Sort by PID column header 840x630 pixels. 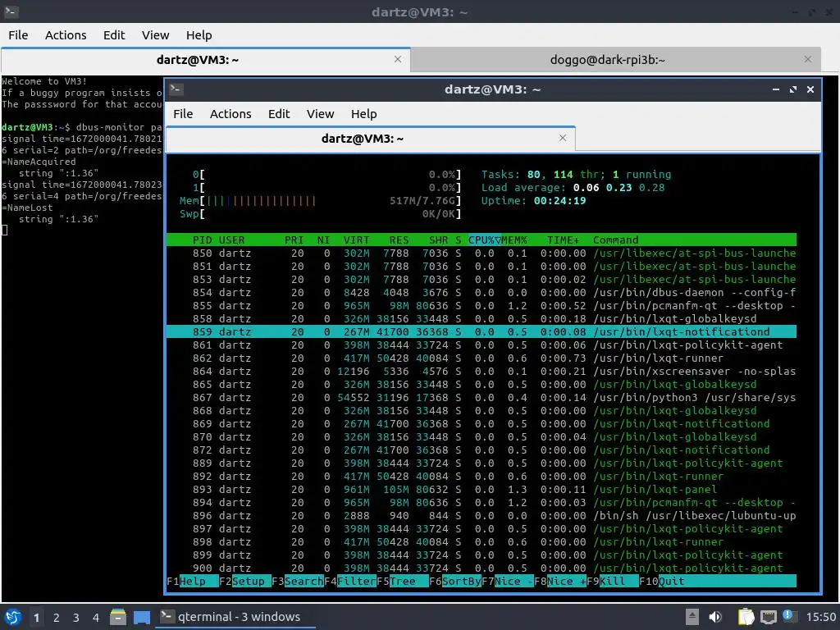[203, 240]
